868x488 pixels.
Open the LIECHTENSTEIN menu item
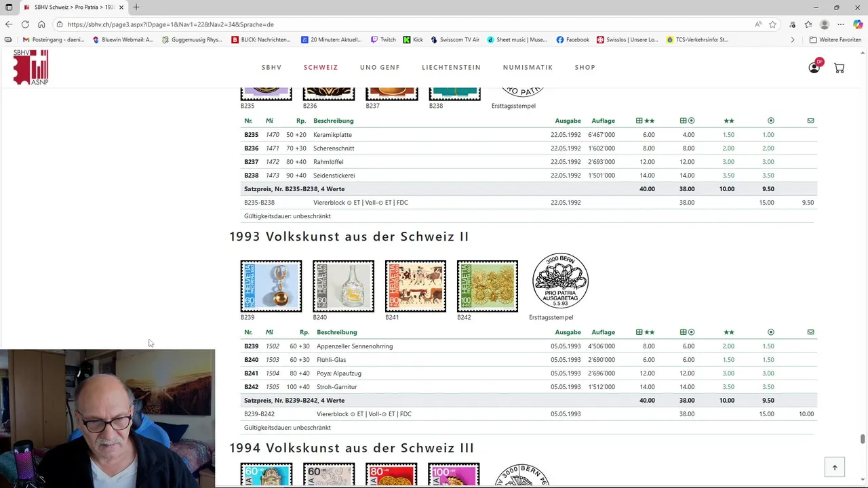(x=451, y=67)
